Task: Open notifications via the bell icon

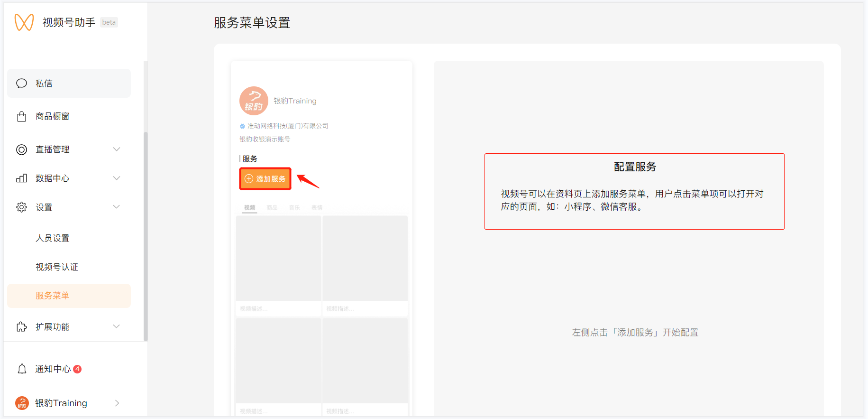Action: pyautogui.click(x=22, y=369)
